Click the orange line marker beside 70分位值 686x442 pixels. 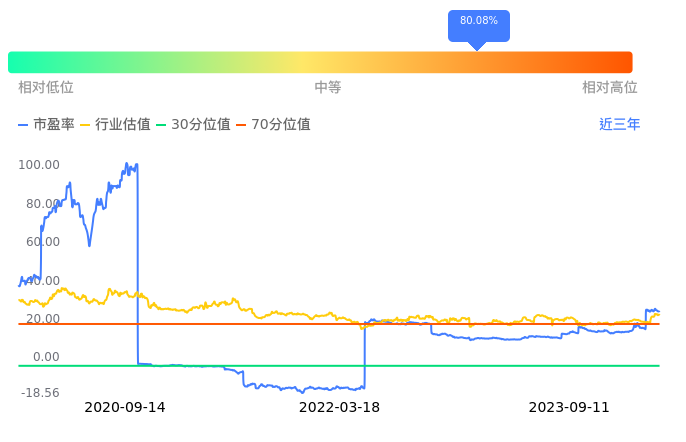241,125
